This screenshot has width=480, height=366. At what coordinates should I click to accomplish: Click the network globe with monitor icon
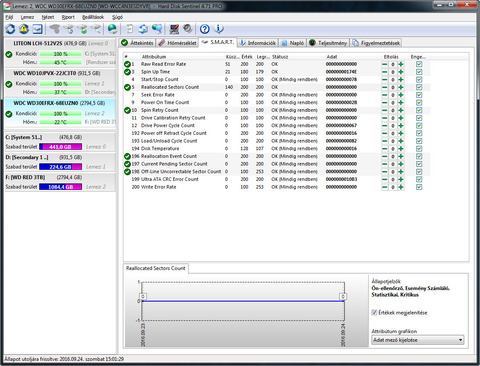[x=157, y=29]
